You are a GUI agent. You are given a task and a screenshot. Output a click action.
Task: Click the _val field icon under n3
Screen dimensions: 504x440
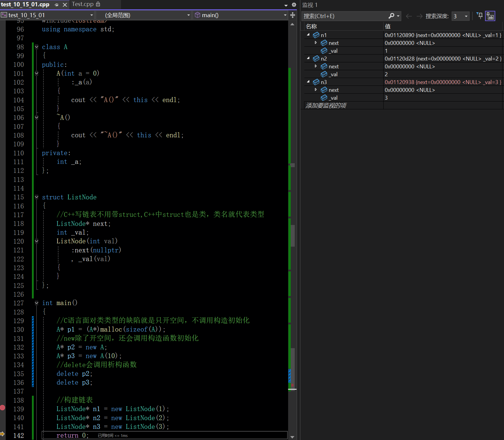(324, 98)
